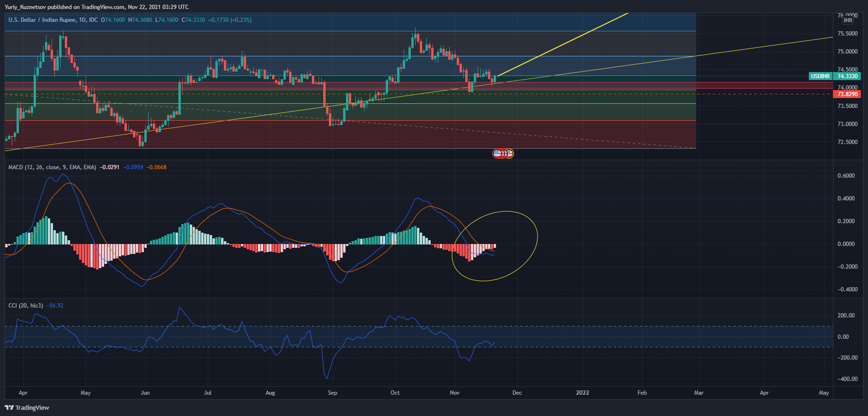Click the 200.00 CCI axis label

[846, 316]
